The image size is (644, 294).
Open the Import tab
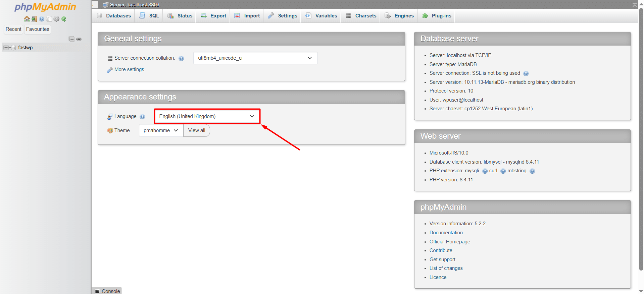[247, 16]
